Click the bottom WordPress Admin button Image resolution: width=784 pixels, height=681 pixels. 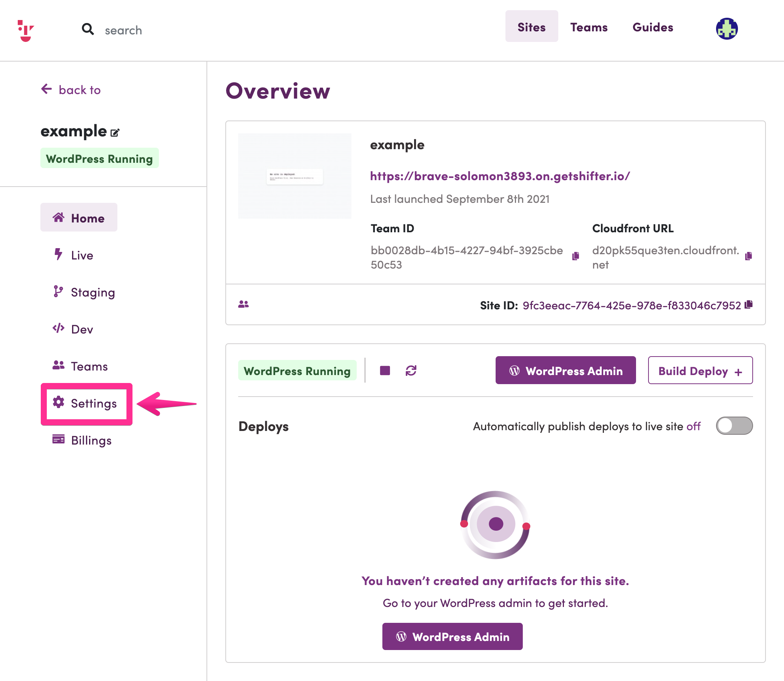(452, 636)
